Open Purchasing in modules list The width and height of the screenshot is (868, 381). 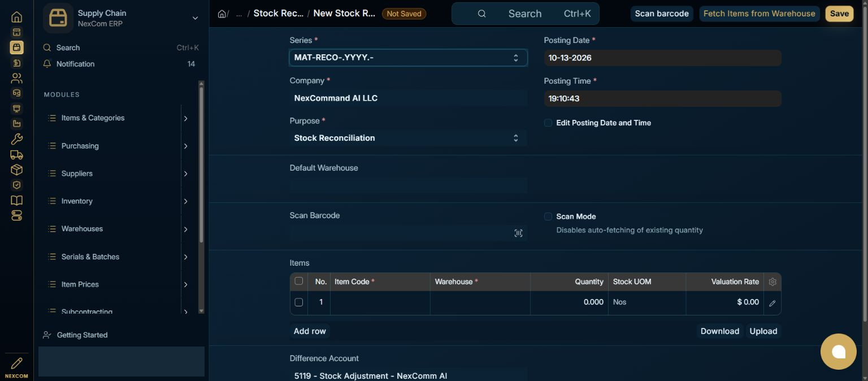pyautogui.click(x=80, y=146)
